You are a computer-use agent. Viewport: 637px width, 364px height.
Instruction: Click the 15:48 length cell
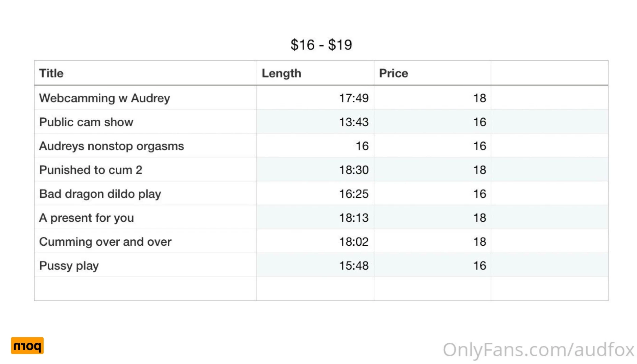[x=315, y=265]
